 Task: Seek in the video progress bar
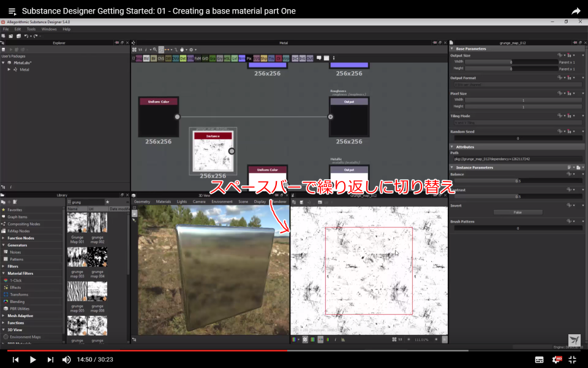pos(294,351)
